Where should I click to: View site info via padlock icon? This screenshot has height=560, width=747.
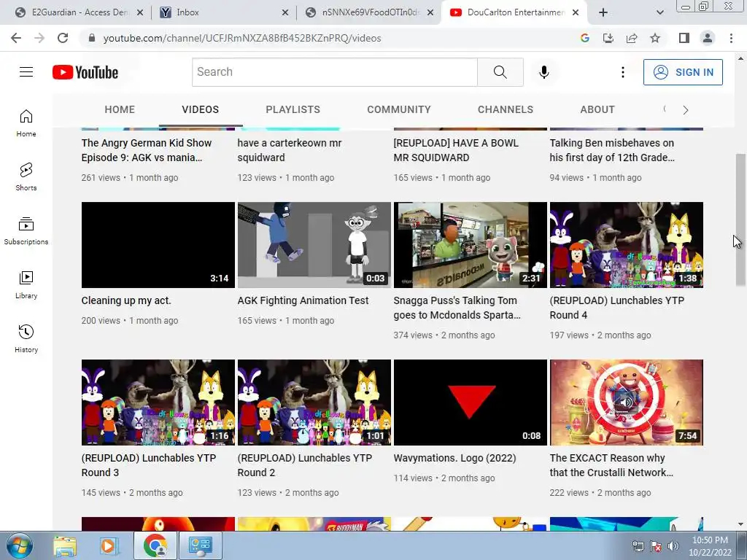tap(92, 38)
